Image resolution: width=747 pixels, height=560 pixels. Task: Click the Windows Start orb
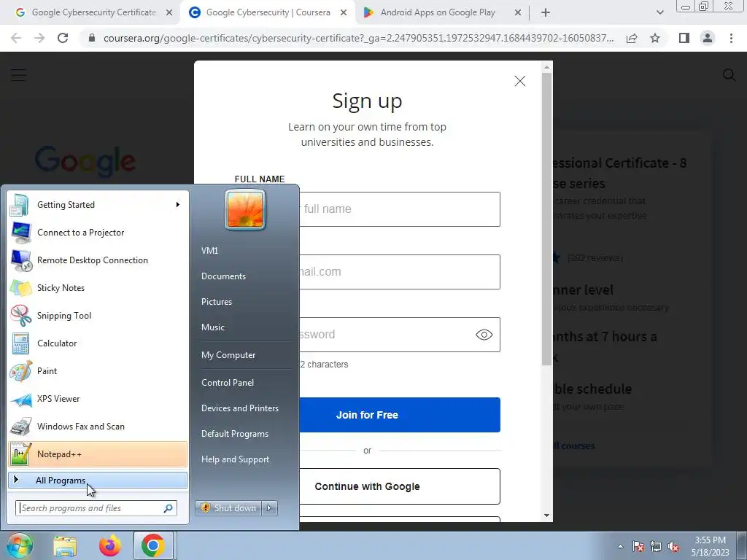coord(20,545)
